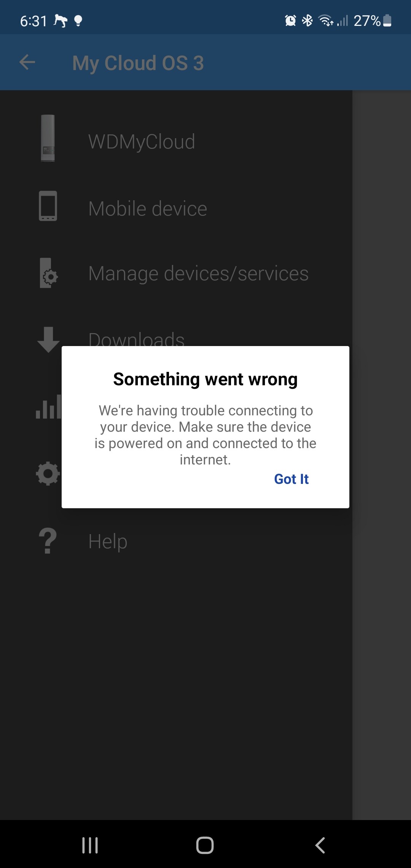Tap the Got It button
411x868 pixels.
tap(291, 479)
